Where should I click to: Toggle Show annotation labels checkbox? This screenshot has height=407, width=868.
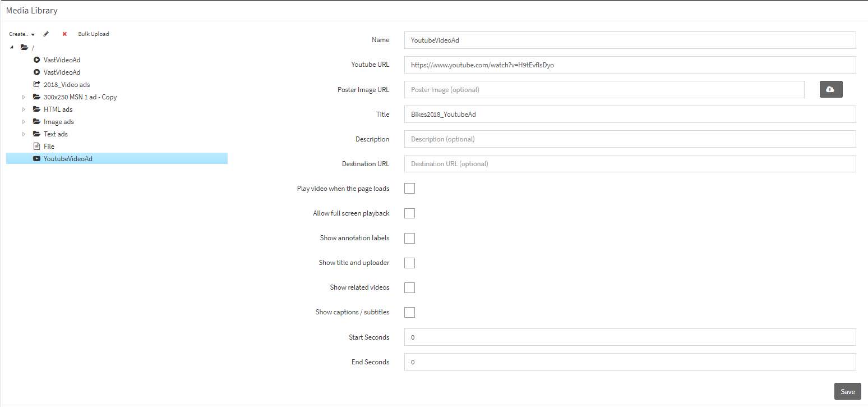(x=409, y=238)
